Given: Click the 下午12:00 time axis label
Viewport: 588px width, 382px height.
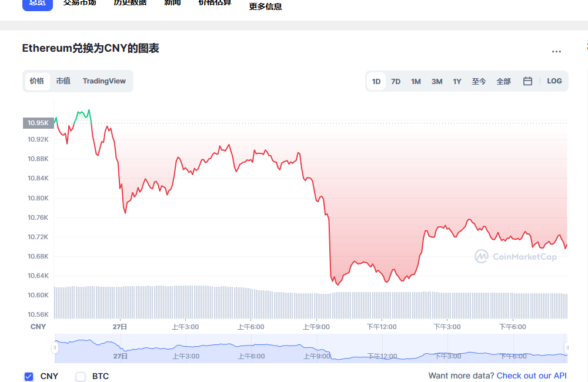Looking at the screenshot, I should (382, 327).
